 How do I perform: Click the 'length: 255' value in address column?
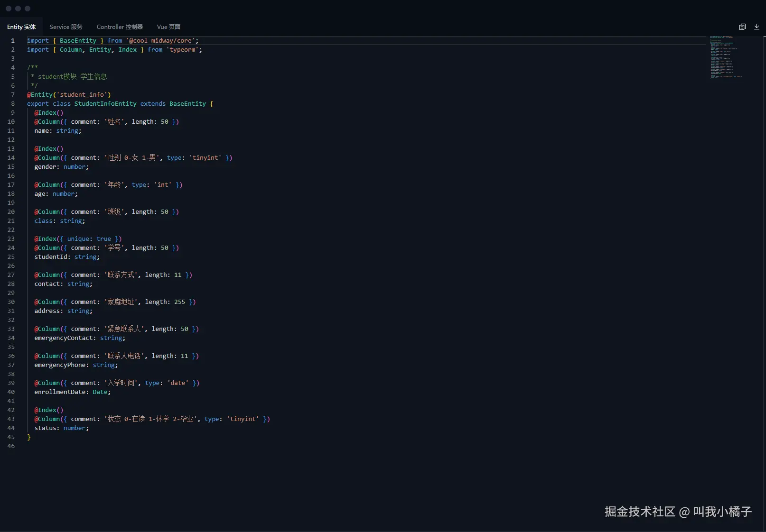click(165, 302)
